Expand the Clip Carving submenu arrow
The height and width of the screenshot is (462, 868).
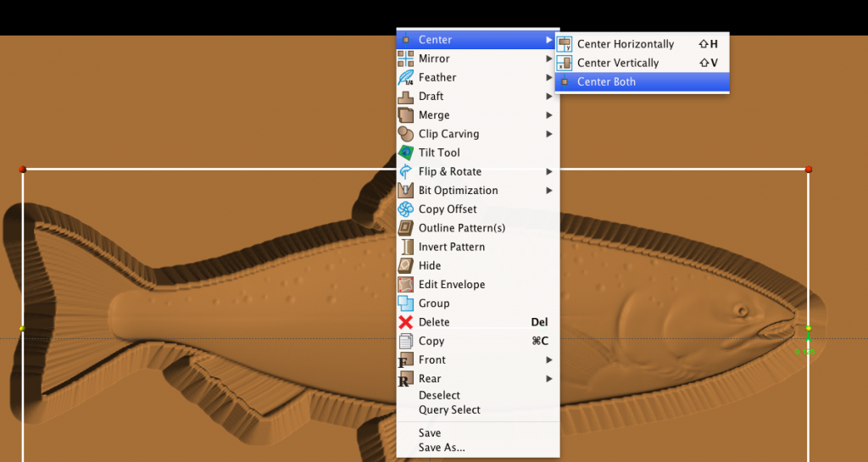point(548,134)
